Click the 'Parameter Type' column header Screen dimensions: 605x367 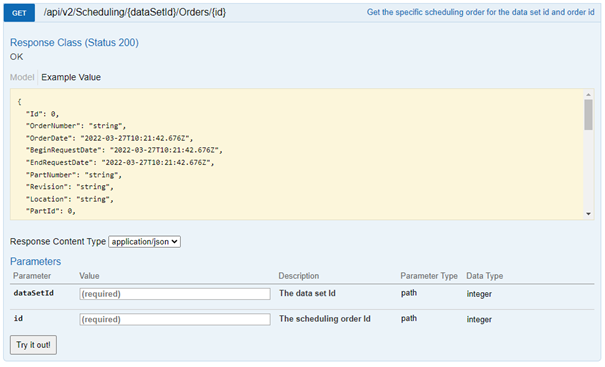point(429,276)
